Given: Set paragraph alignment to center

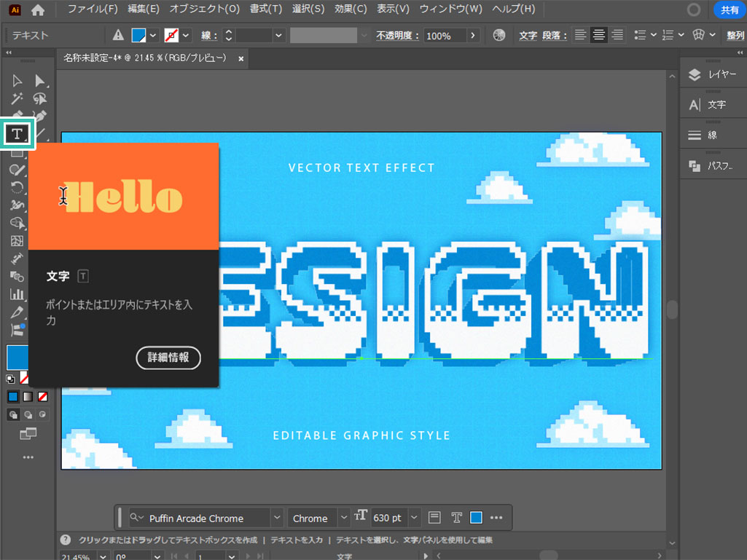Looking at the screenshot, I should 599,35.
